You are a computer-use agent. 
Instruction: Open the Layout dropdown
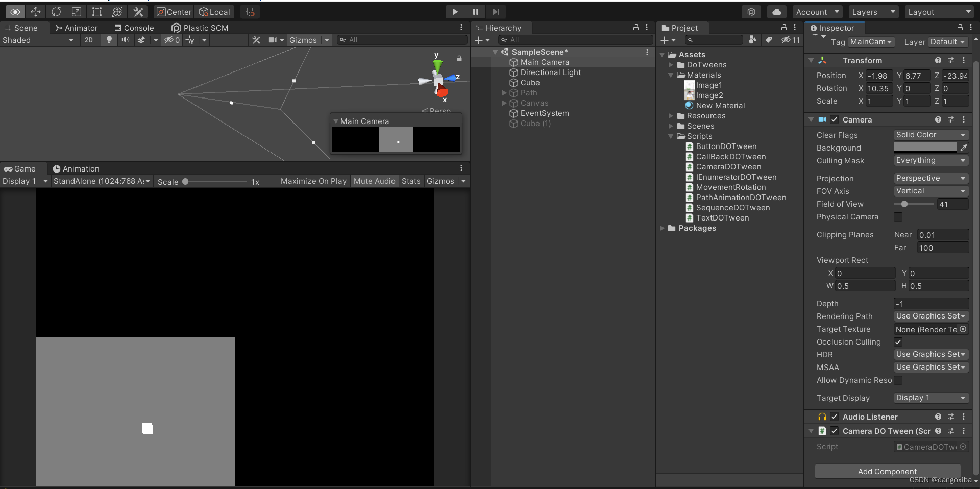[x=939, y=12]
